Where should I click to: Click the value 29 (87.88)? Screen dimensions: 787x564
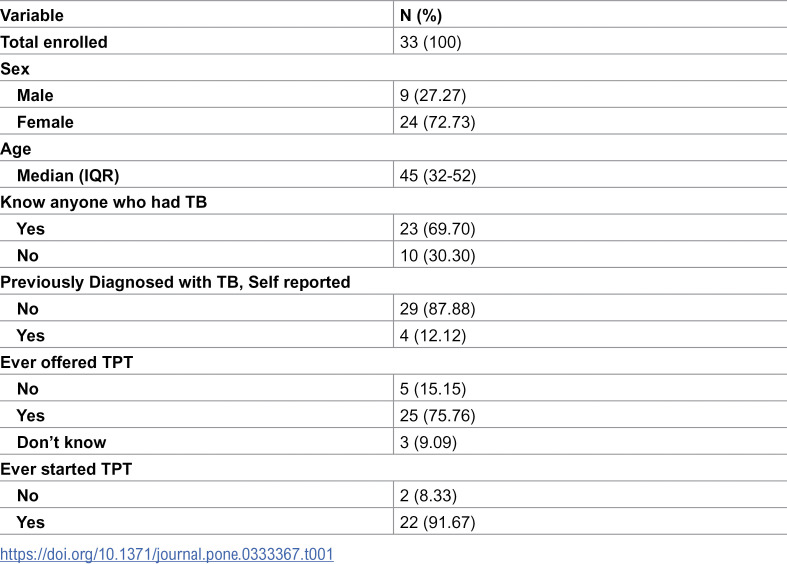[438, 309]
